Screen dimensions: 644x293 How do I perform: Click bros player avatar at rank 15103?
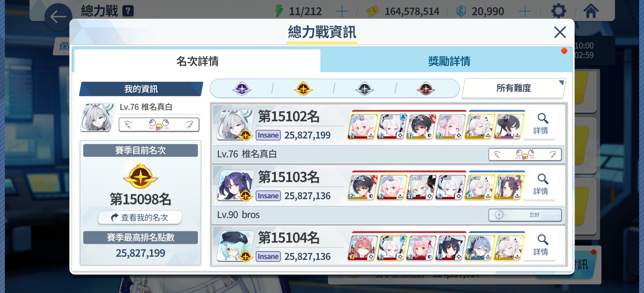(x=235, y=186)
